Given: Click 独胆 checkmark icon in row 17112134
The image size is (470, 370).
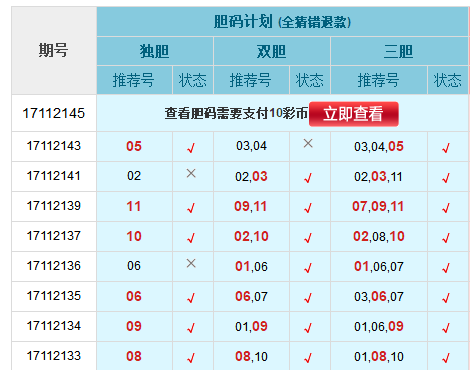Looking at the screenshot, I should tap(191, 328).
